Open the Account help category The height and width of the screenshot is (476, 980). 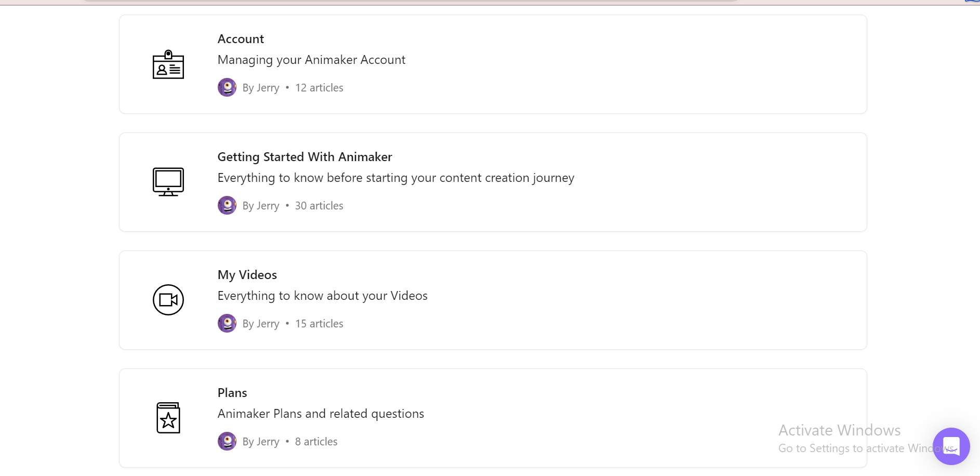(x=241, y=38)
